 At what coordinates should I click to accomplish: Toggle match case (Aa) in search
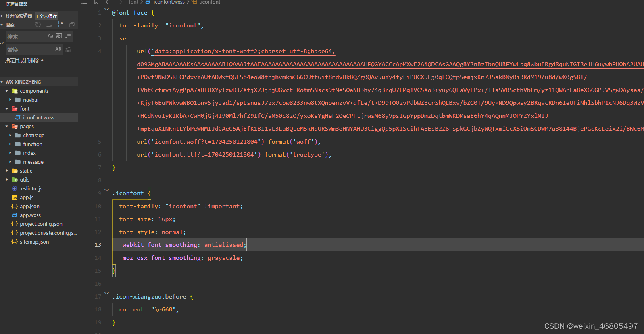tap(50, 36)
